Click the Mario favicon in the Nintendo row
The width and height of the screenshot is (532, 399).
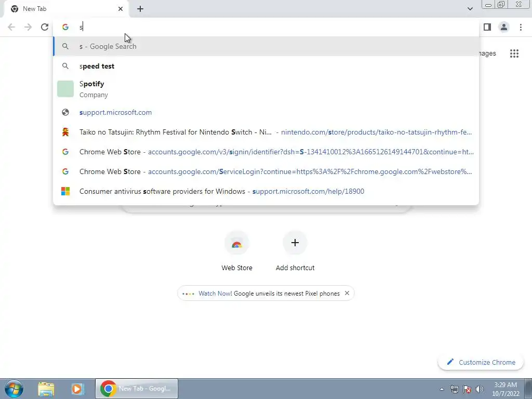click(x=65, y=132)
